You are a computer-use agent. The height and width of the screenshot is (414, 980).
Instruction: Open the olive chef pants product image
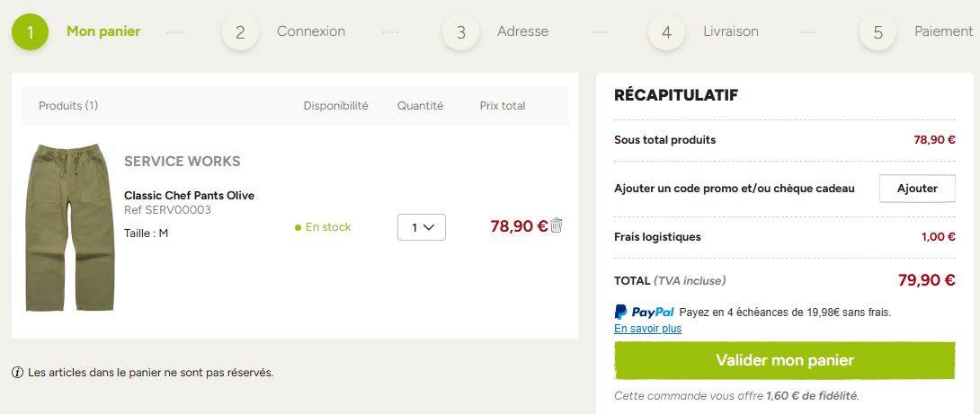click(70, 227)
